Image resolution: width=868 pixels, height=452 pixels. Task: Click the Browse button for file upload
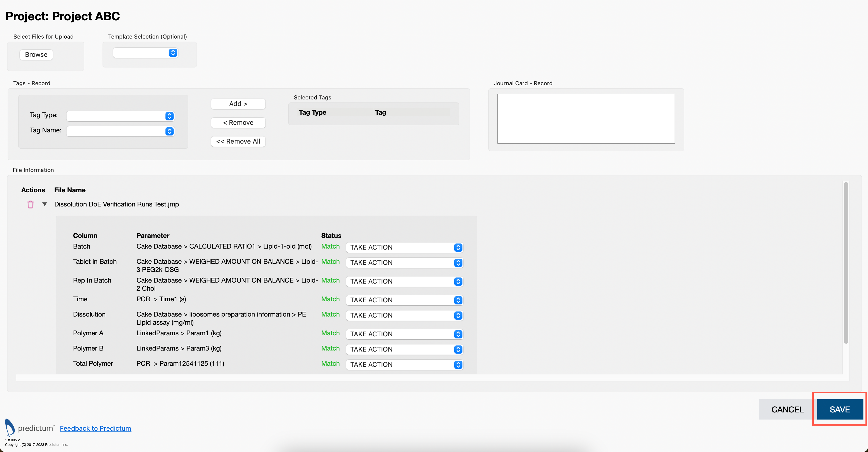coord(36,55)
